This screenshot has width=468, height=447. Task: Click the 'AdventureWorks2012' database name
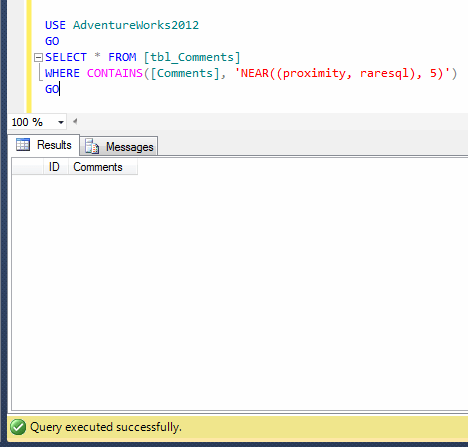point(136,25)
